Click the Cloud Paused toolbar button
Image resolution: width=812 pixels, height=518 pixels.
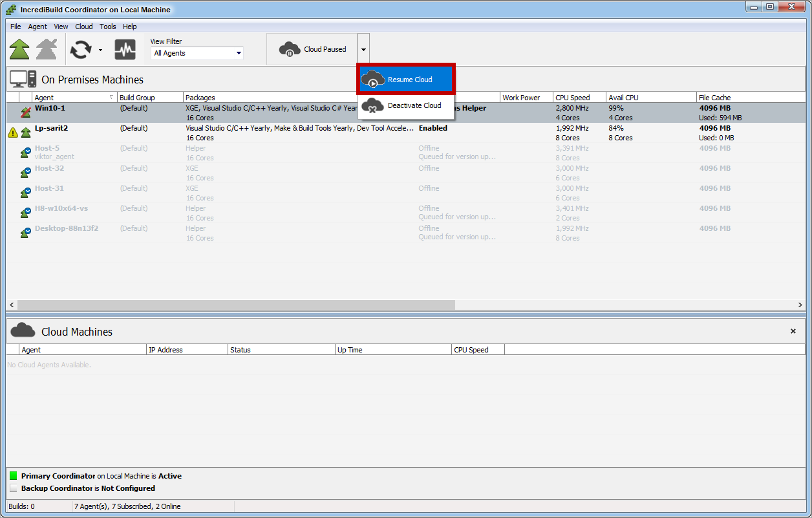click(x=312, y=49)
